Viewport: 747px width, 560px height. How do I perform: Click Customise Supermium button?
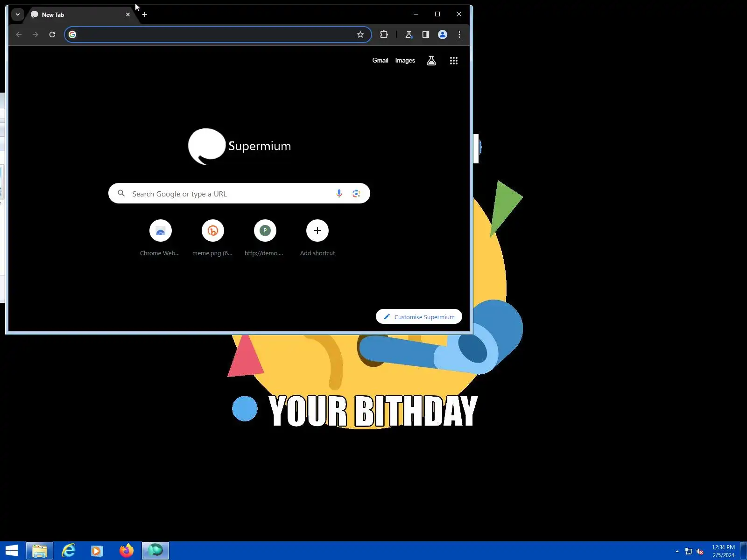pos(419,316)
